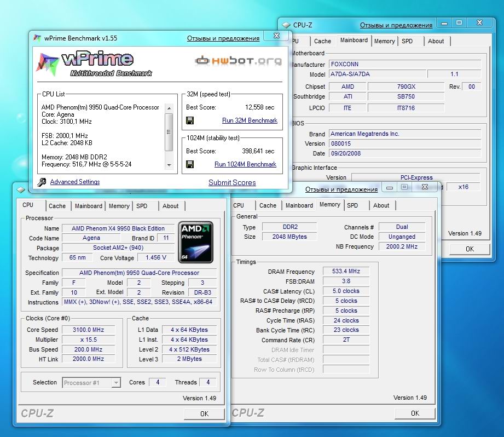The height and width of the screenshot is (437, 504).
Task: Open feedback link in CPU-Z Mainboard window
Action: (x=396, y=25)
